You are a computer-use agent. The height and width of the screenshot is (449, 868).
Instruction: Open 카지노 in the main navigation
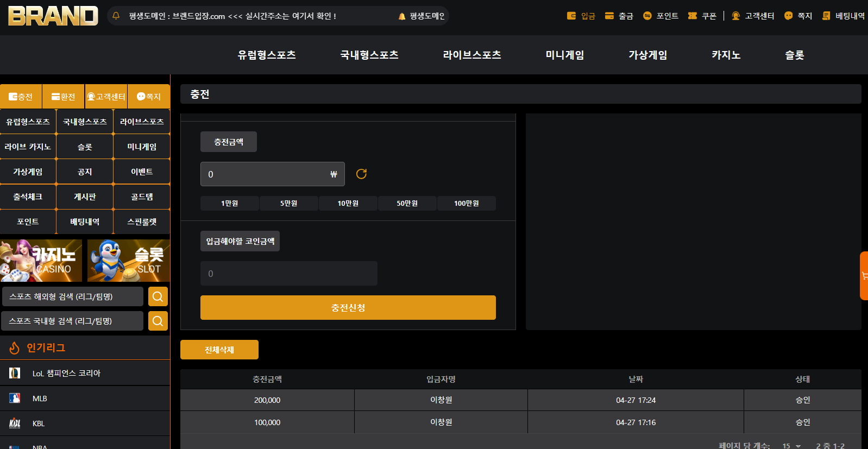726,55
